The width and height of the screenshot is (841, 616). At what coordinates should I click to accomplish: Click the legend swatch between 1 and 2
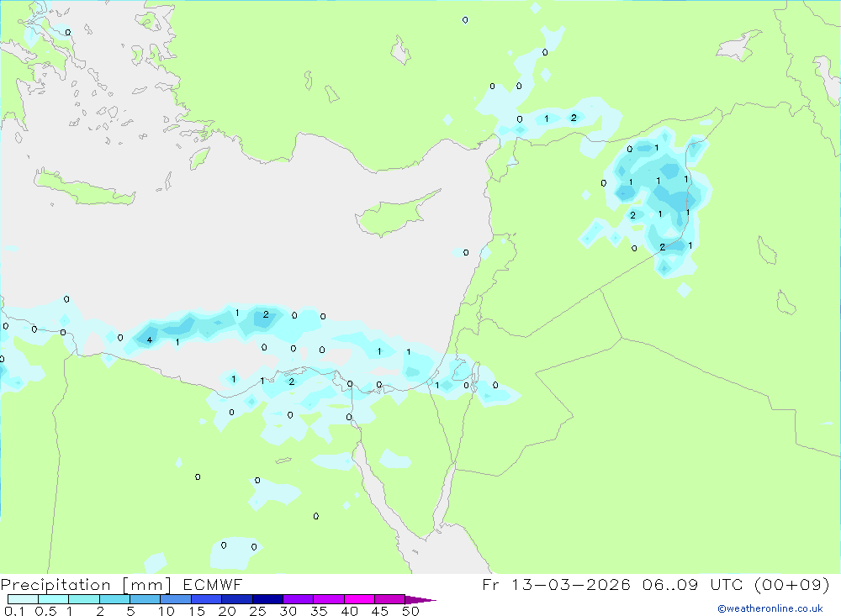(84, 599)
